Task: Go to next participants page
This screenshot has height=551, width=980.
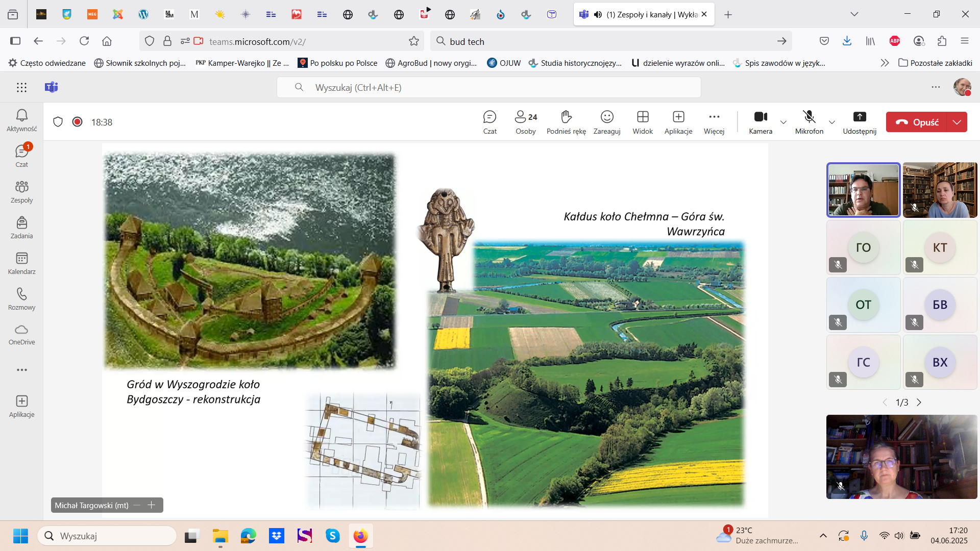Action: click(919, 403)
